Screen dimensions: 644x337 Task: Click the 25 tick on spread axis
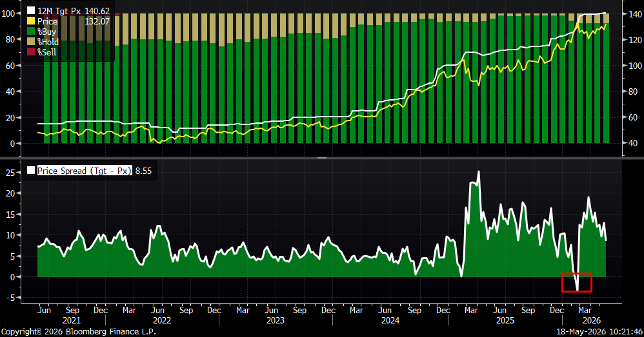[x=10, y=173]
